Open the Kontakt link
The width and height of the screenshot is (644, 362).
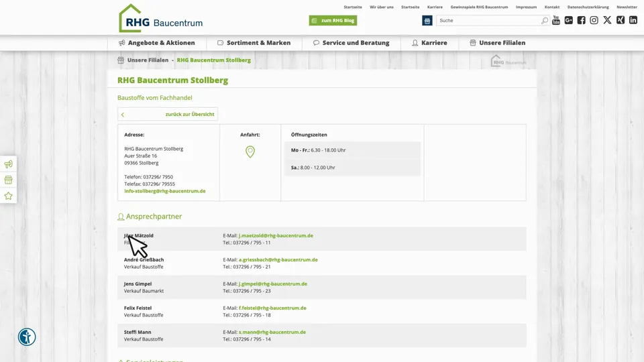point(552,7)
